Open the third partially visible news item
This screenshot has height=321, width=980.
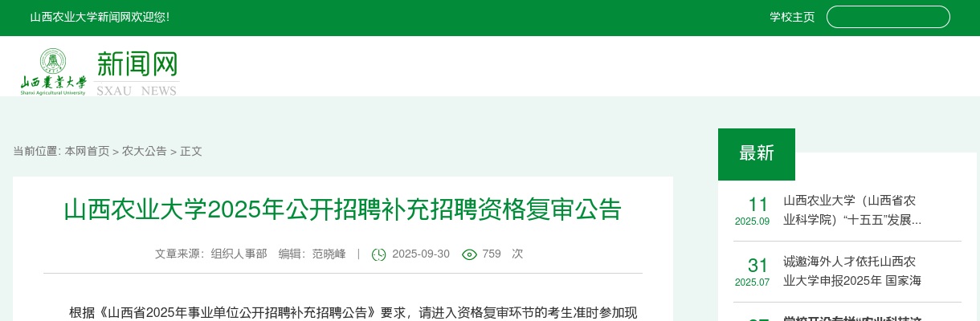[x=852, y=319]
